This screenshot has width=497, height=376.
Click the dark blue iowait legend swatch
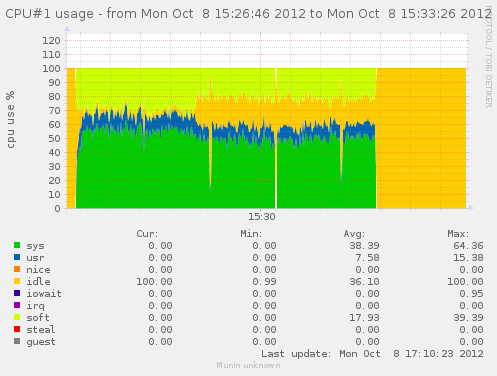tap(17, 293)
